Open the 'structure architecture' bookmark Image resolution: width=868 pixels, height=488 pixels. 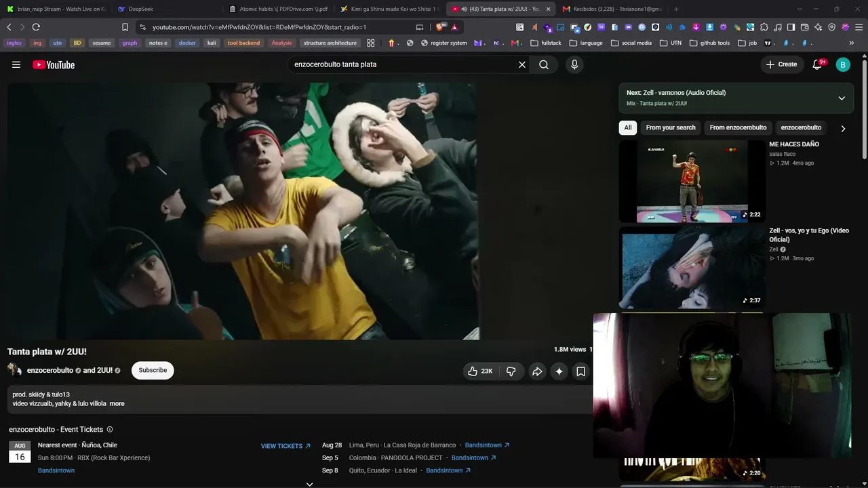330,43
